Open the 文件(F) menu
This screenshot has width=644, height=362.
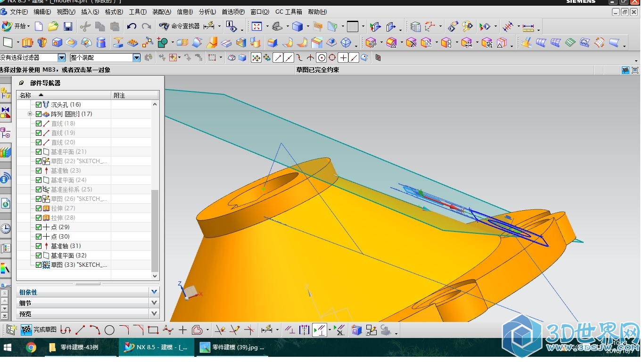pos(19,12)
